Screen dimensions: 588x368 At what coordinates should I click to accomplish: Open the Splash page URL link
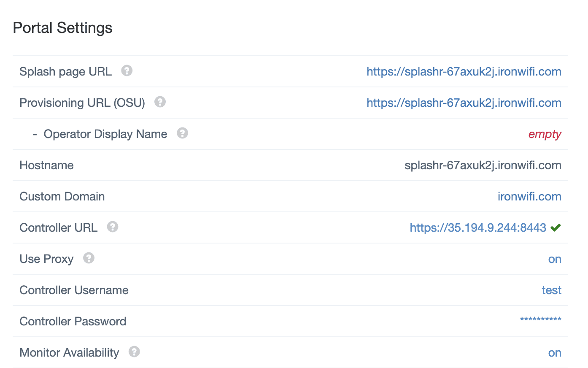click(464, 72)
